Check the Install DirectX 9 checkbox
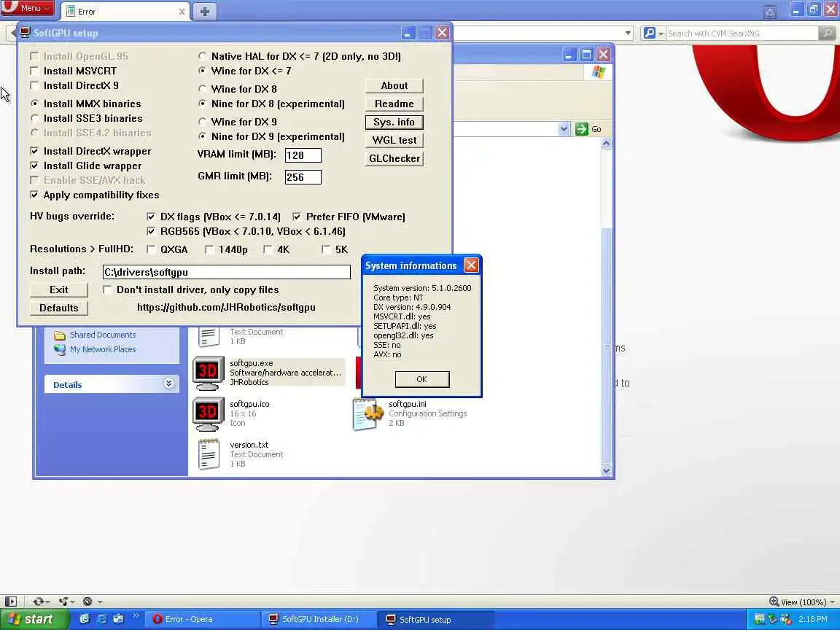The width and height of the screenshot is (840, 630). pyautogui.click(x=35, y=85)
